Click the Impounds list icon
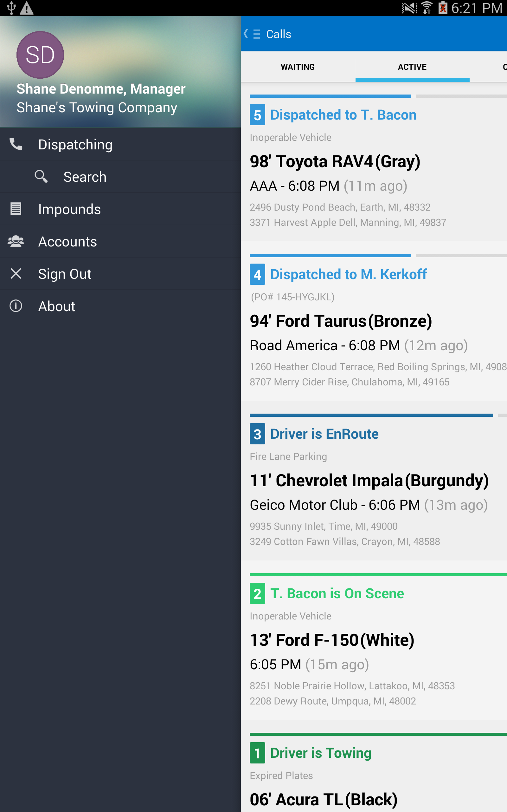This screenshot has width=507, height=812. pyautogui.click(x=16, y=209)
